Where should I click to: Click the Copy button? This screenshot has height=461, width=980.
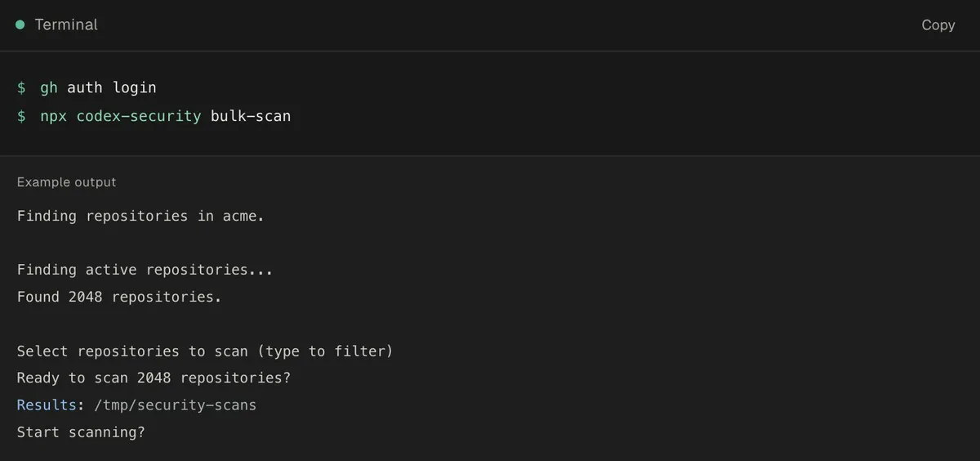(938, 25)
